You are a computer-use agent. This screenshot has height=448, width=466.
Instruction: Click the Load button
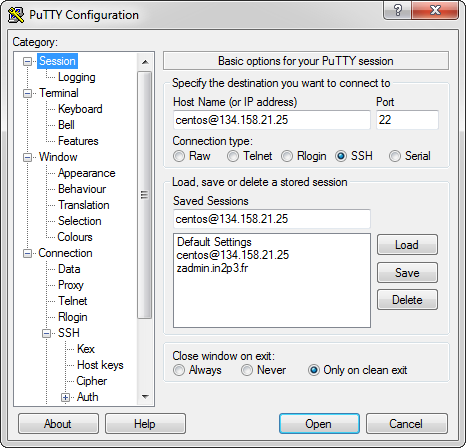[x=407, y=245]
